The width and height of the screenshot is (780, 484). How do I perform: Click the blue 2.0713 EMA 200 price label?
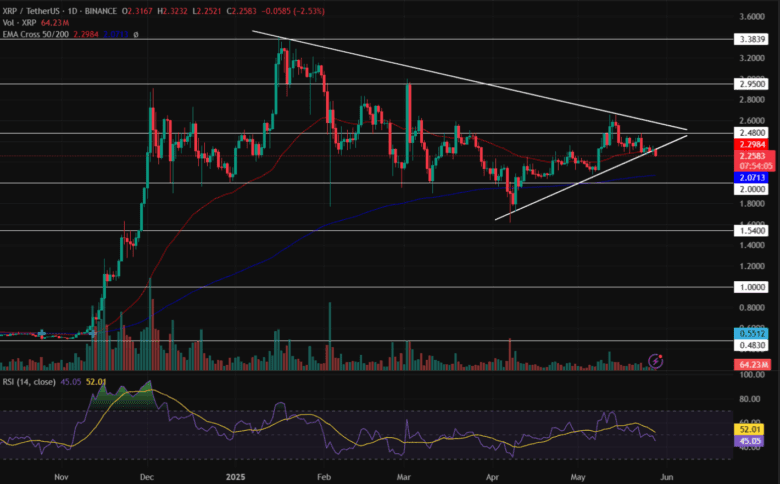751,178
